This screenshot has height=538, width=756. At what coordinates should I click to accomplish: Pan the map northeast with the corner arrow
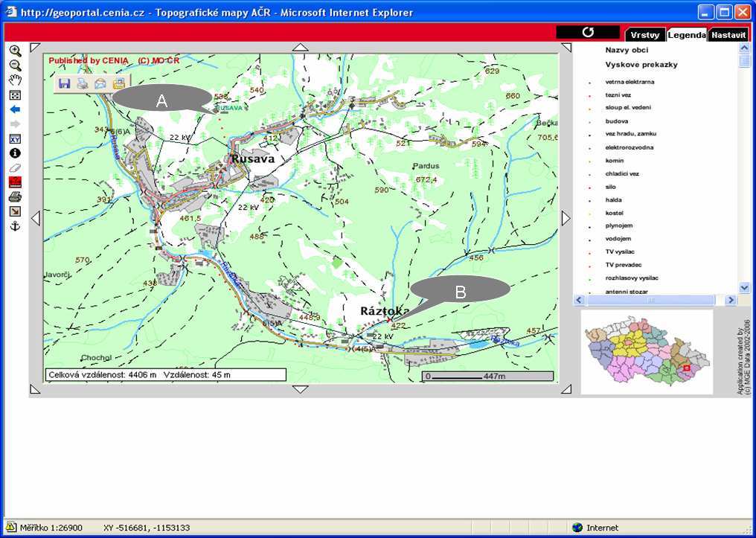(566, 47)
